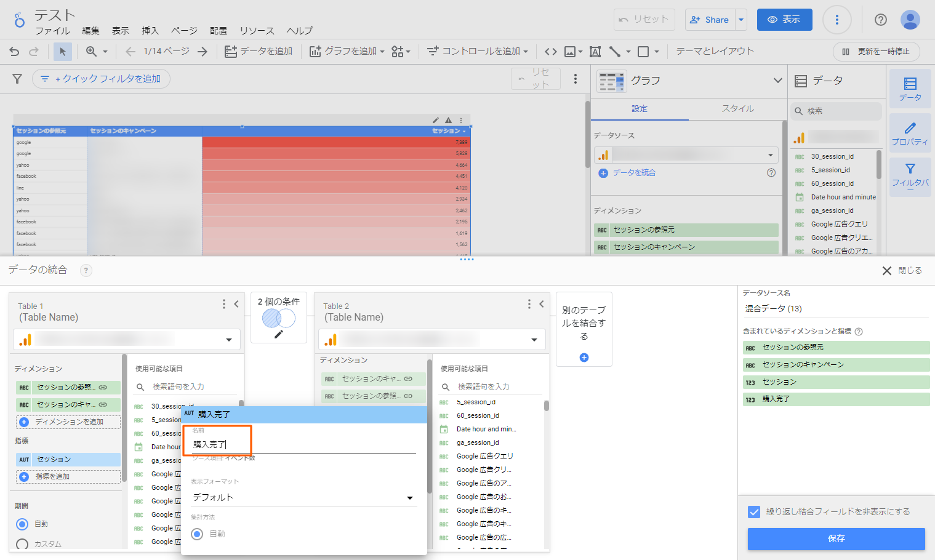935x560 pixels.
Task: Click the community visualizations icon
Action: pos(398,52)
